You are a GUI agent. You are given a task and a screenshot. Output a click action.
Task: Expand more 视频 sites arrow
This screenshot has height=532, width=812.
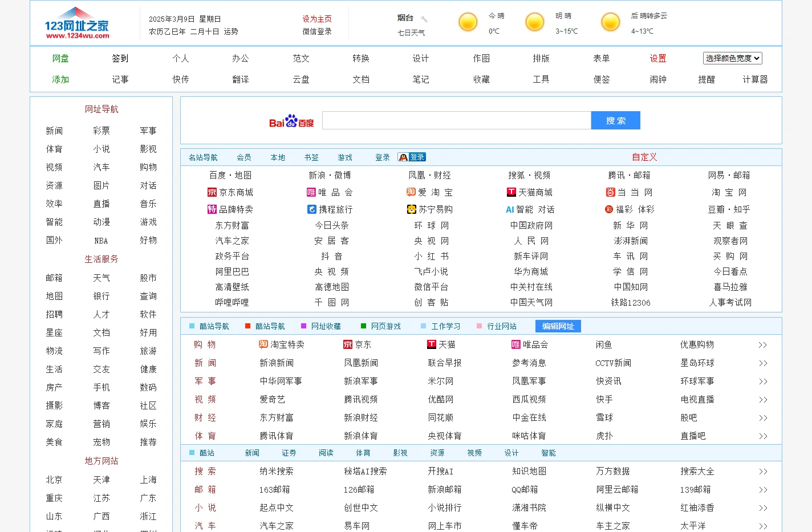tap(763, 400)
